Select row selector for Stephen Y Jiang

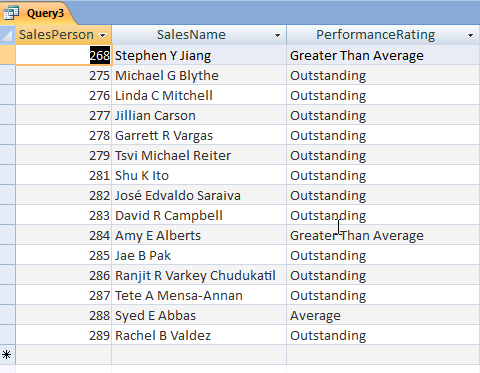[8, 55]
